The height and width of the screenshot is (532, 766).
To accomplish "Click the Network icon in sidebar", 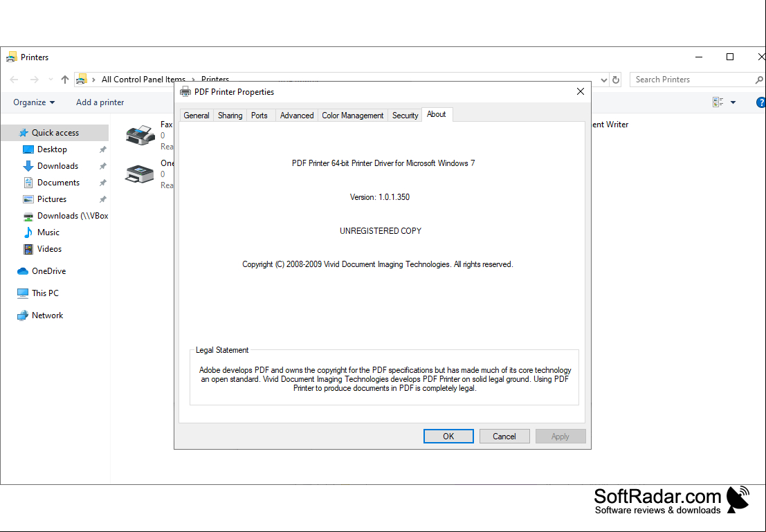I will pos(22,315).
